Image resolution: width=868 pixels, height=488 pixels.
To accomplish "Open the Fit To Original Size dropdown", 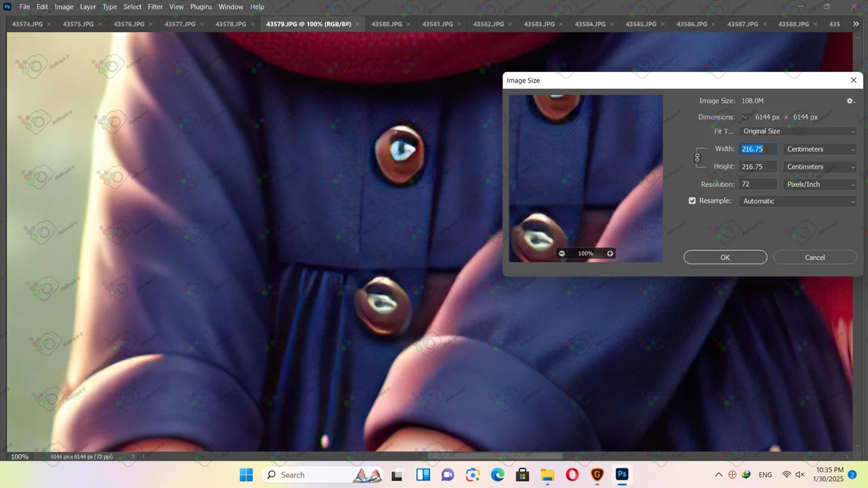I will point(798,131).
